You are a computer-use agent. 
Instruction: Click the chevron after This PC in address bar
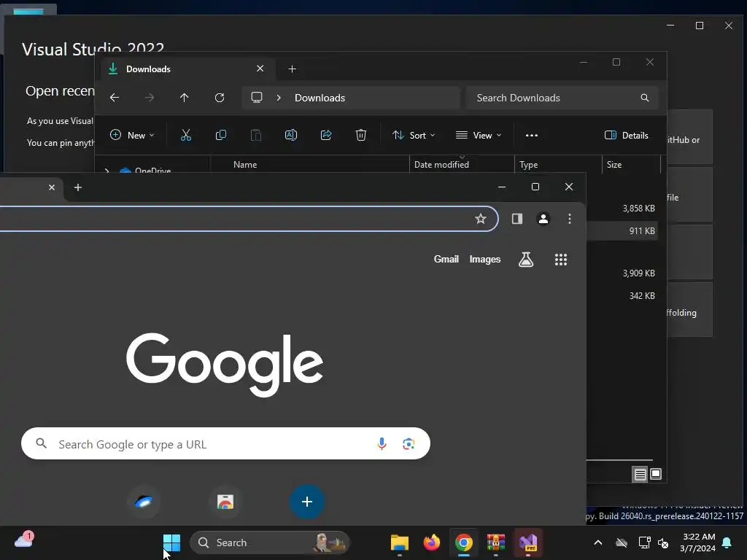(279, 98)
